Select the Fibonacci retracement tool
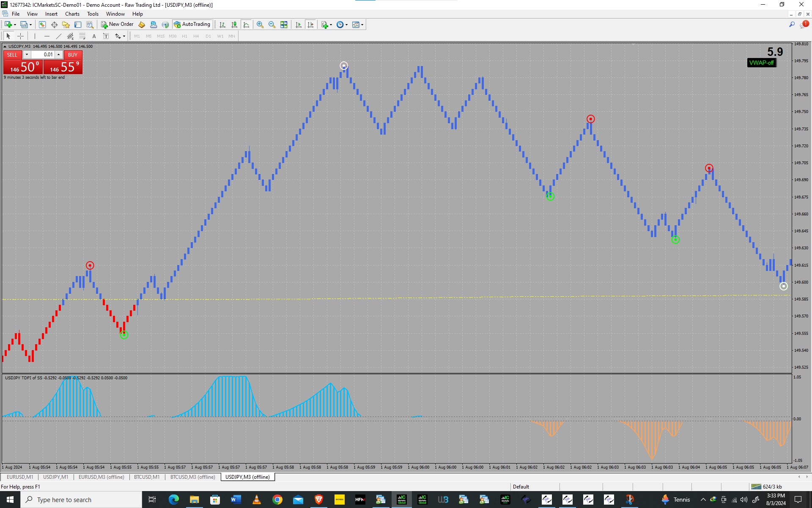Image resolution: width=812 pixels, height=508 pixels. [x=82, y=36]
